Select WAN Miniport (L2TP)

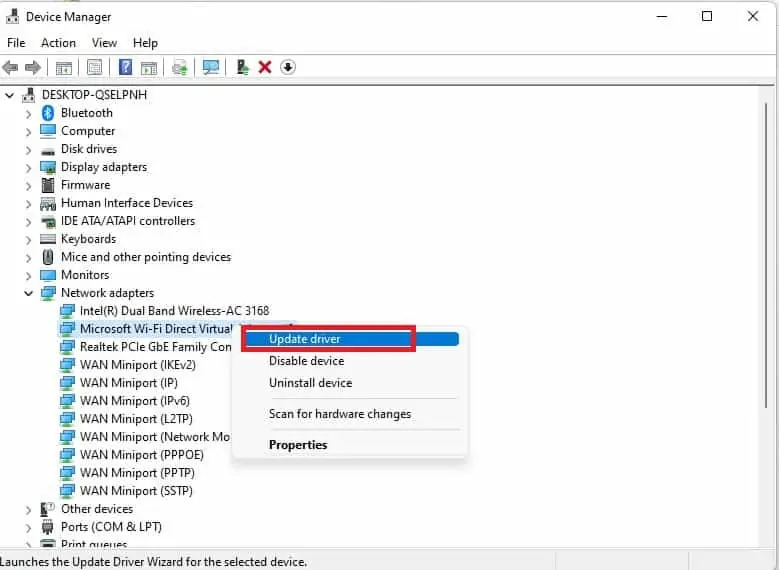127,418
